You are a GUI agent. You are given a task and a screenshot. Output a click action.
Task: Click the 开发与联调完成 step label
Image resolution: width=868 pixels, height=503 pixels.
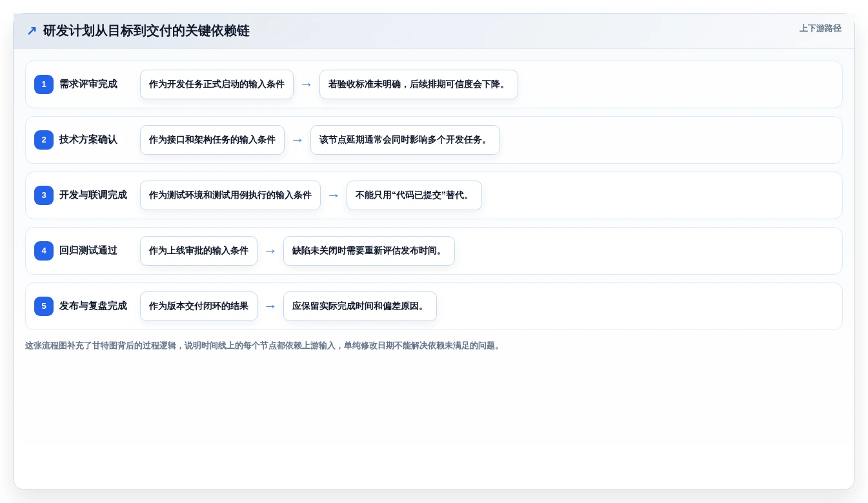93,195
